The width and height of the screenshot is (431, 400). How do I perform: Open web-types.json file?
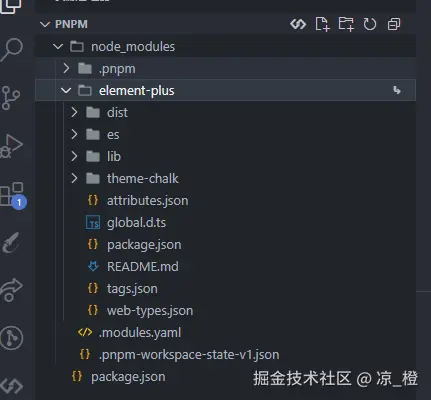point(150,311)
